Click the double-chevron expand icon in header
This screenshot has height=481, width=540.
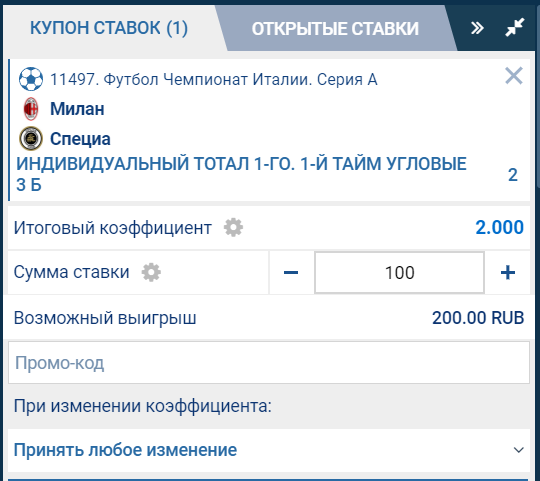pyautogui.click(x=477, y=28)
